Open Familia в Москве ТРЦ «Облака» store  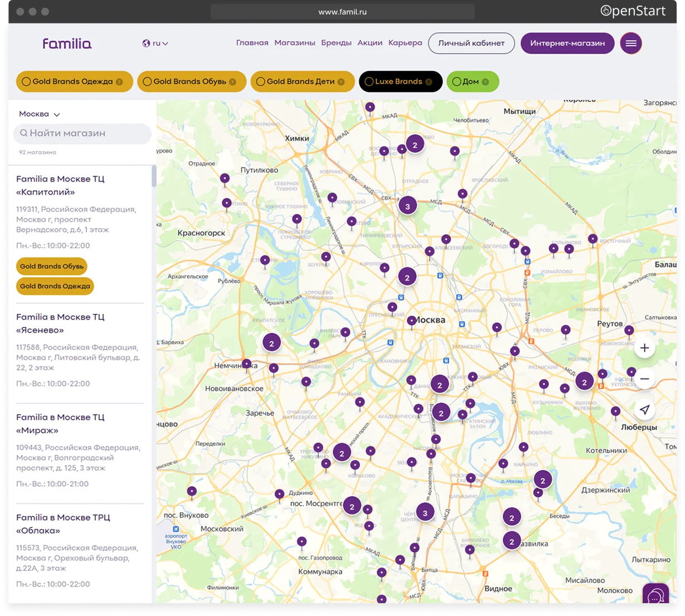[x=63, y=524]
